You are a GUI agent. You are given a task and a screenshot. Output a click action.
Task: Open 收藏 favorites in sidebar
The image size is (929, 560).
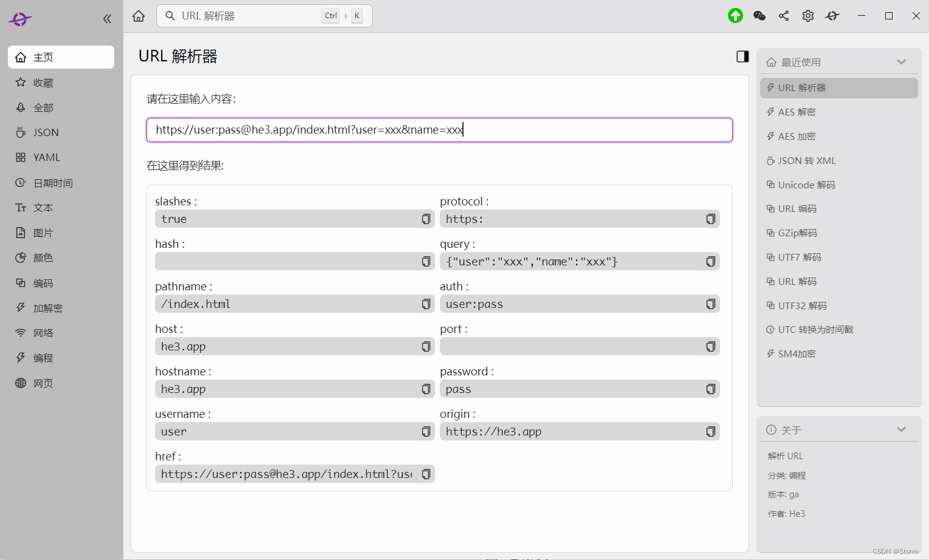coord(43,83)
